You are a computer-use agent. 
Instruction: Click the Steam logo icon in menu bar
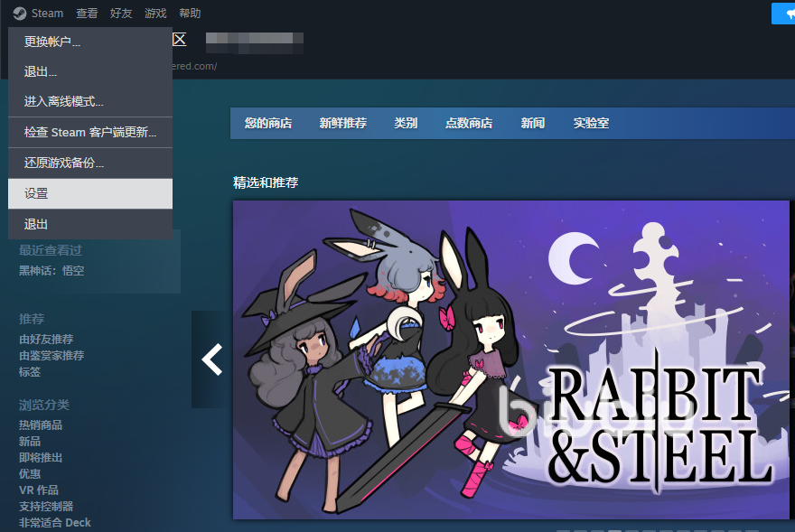pyautogui.click(x=19, y=14)
